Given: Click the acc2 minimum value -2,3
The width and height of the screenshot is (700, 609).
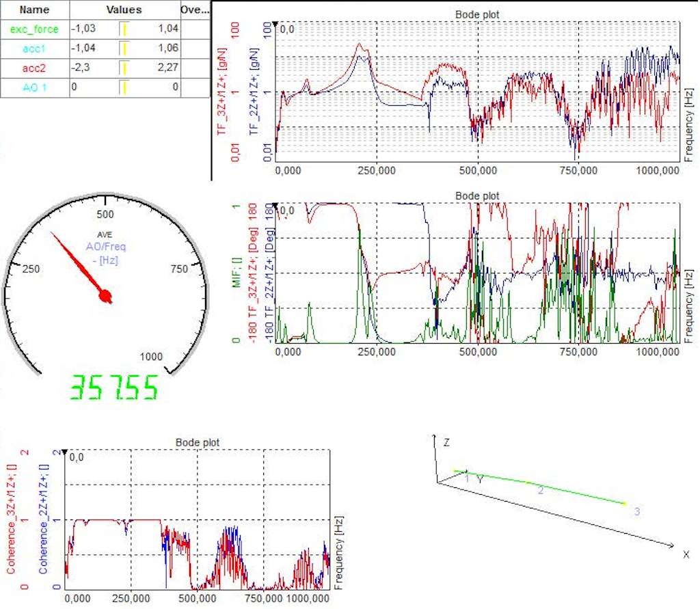Looking at the screenshot, I should coord(81,68).
